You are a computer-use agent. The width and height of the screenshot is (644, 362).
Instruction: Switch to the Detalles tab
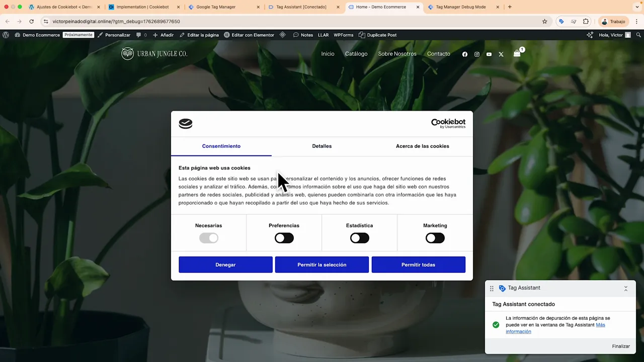(x=321, y=146)
